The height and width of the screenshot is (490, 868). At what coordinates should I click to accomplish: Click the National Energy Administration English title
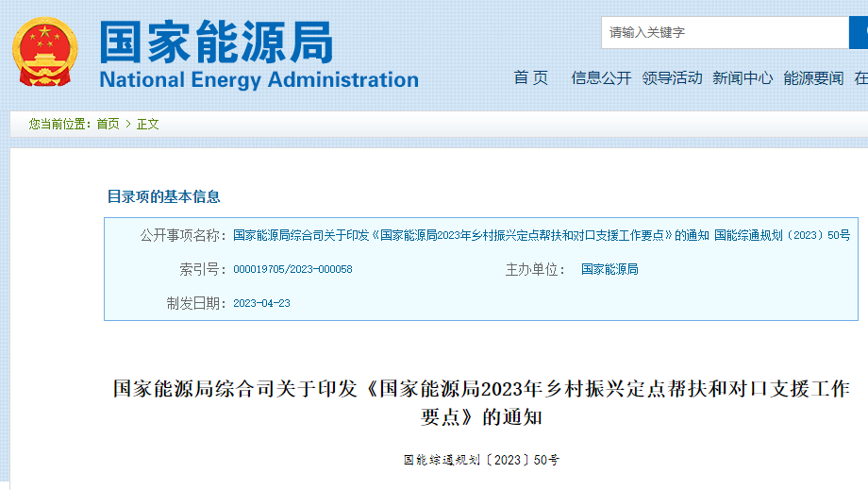(259, 80)
